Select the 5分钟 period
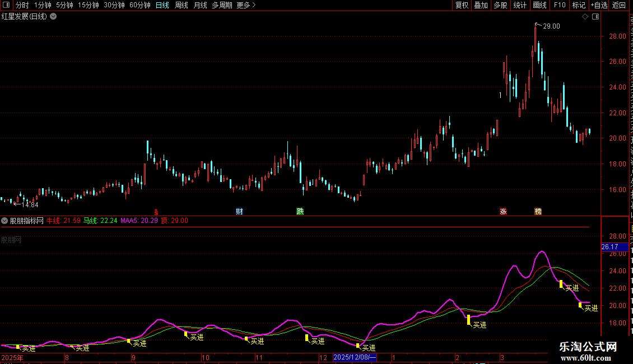 tap(64, 5)
